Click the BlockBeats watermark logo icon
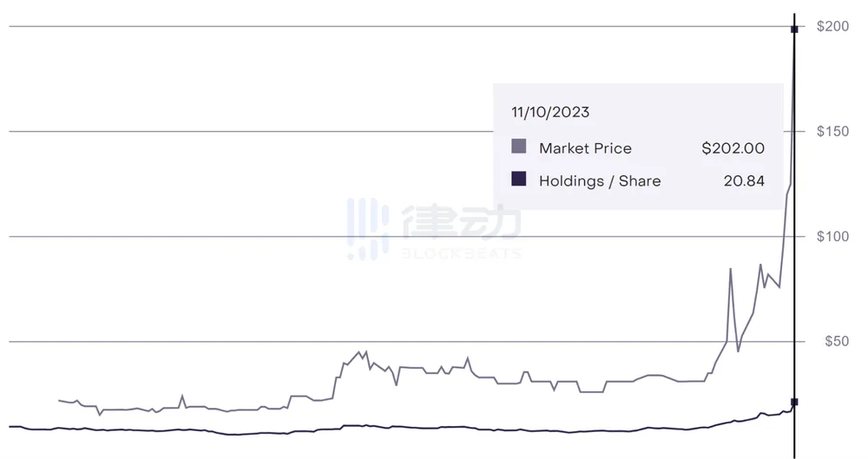 367,229
